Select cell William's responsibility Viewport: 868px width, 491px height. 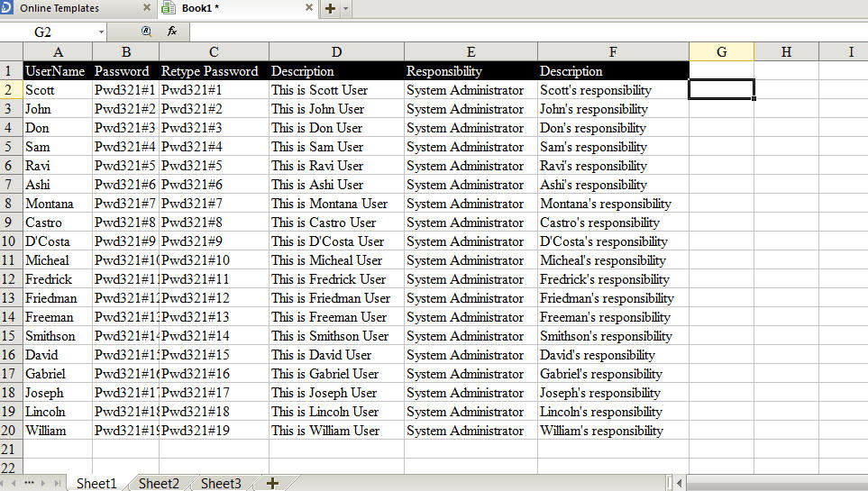(x=613, y=431)
